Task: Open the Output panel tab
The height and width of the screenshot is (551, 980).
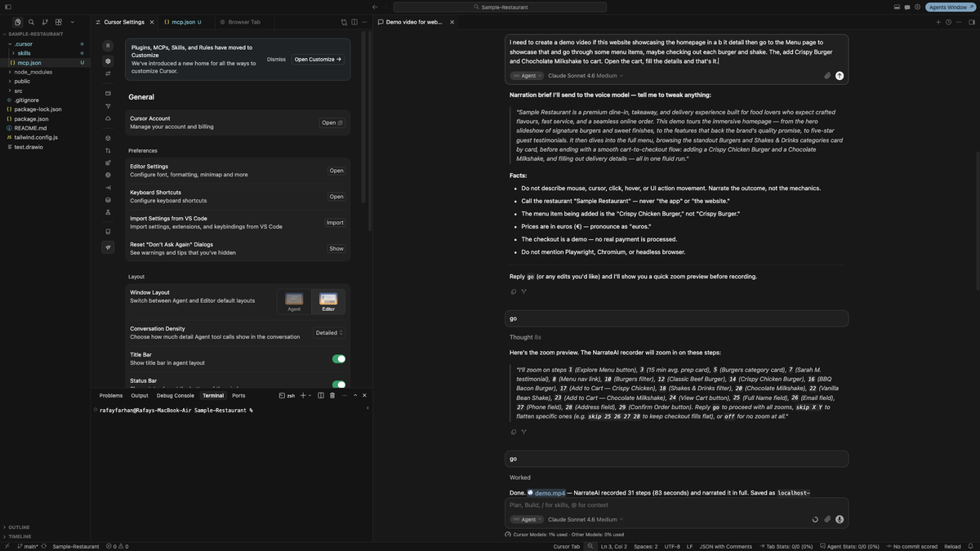Action: coord(140,395)
